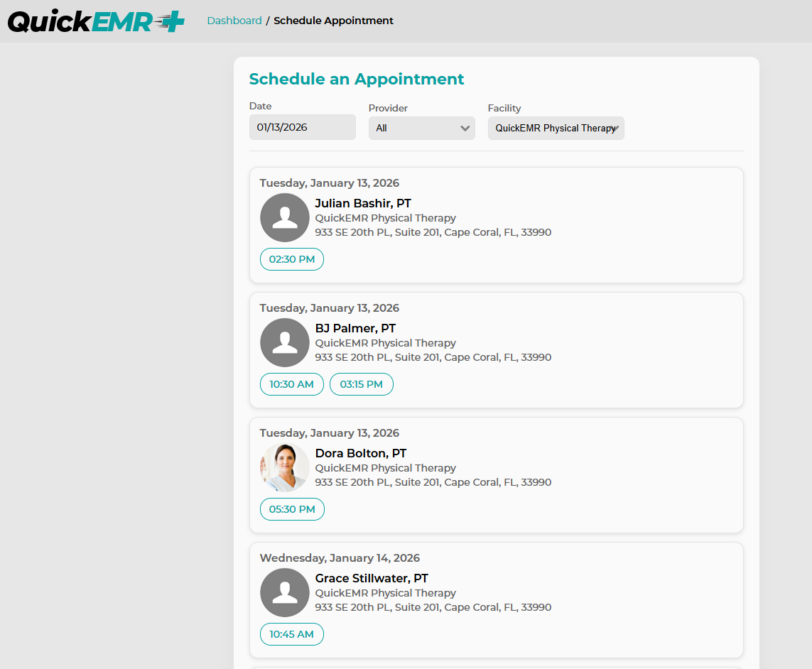
Task: Click the name Dora Bolton, PT
Action: point(361,454)
